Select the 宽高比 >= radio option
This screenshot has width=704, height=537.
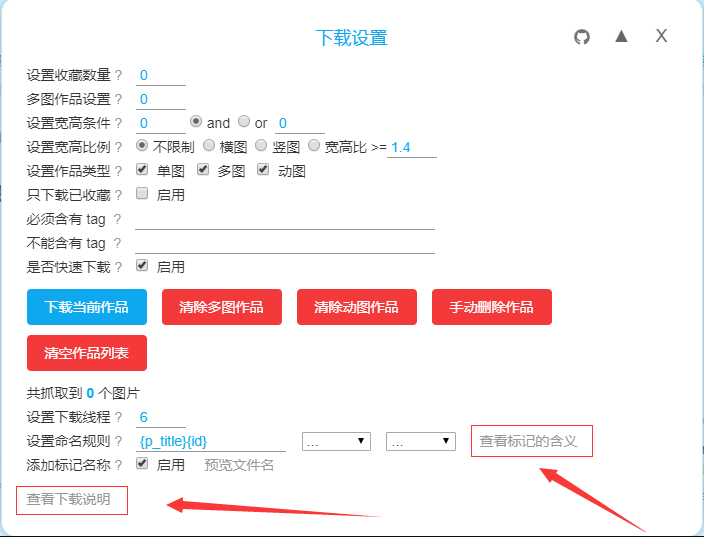(314, 145)
